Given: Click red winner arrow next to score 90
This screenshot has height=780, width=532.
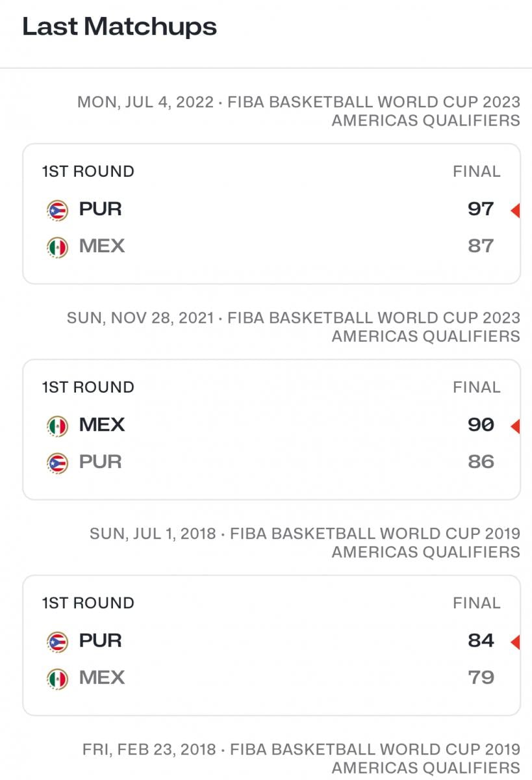Looking at the screenshot, I should (x=515, y=426).
